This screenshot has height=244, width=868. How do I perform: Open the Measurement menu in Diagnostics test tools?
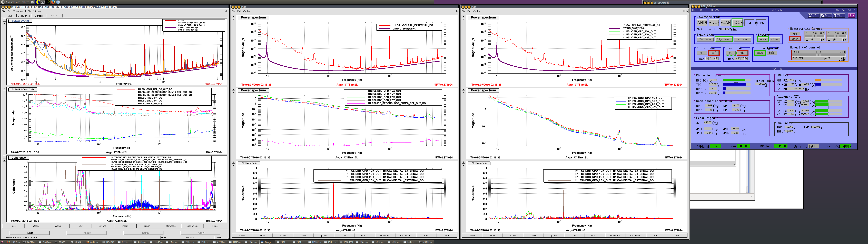click(19, 11)
